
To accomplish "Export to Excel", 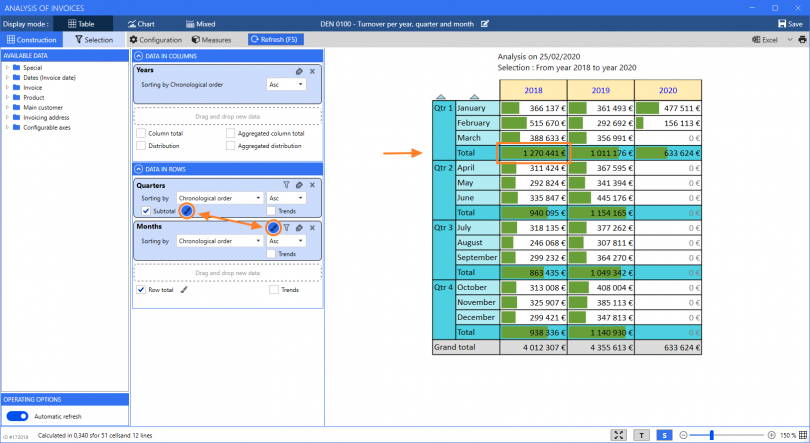I will 765,40.
